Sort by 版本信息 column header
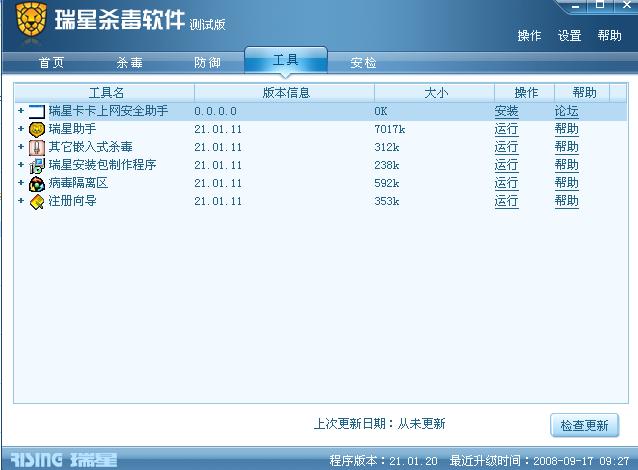 [x=284, y=93]
